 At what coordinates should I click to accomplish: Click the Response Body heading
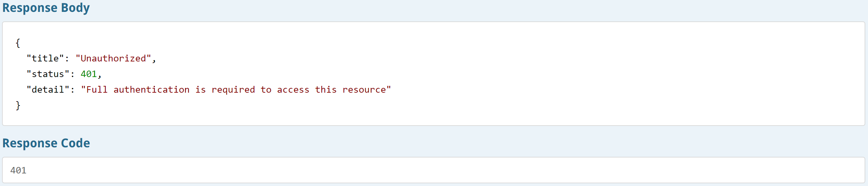[x=46, y=7]
